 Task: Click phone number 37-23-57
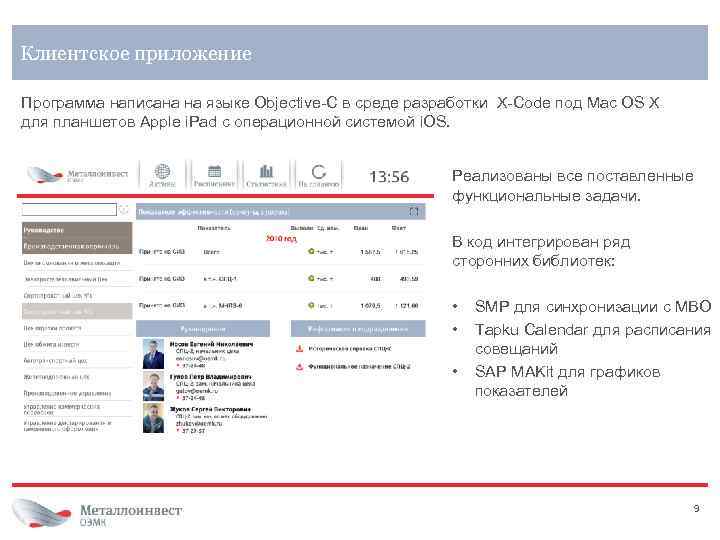(193, 431)
